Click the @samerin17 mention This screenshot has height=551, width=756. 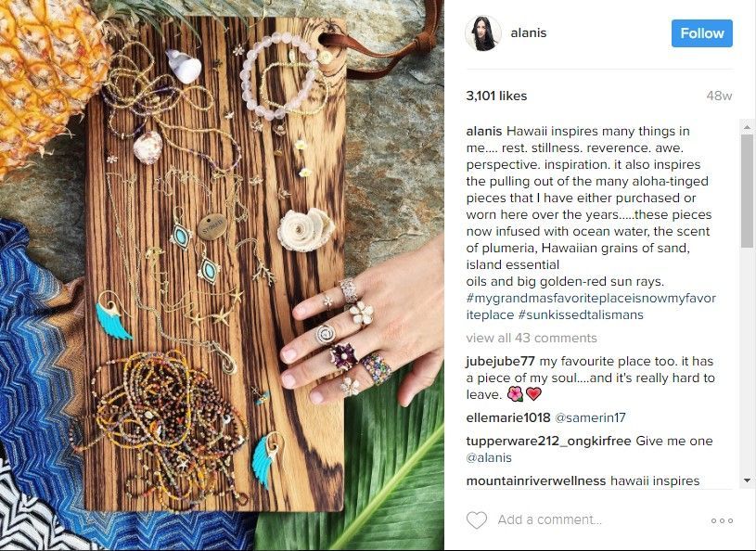590,417
